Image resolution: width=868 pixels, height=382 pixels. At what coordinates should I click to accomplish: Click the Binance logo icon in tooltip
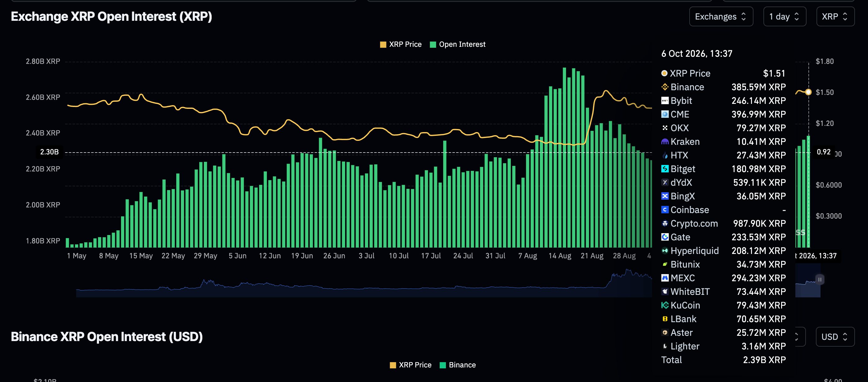tap(664, 87)
